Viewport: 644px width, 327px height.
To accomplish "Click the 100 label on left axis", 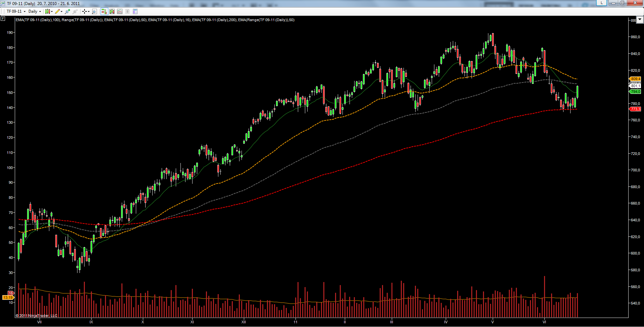I will pyautogui.click(x=10, y=168).
